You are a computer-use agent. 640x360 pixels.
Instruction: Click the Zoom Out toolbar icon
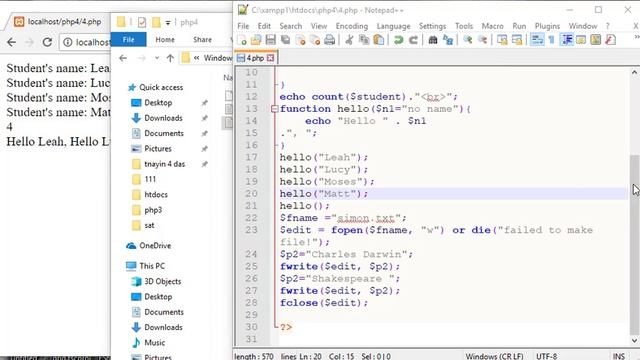click(482, 40)
